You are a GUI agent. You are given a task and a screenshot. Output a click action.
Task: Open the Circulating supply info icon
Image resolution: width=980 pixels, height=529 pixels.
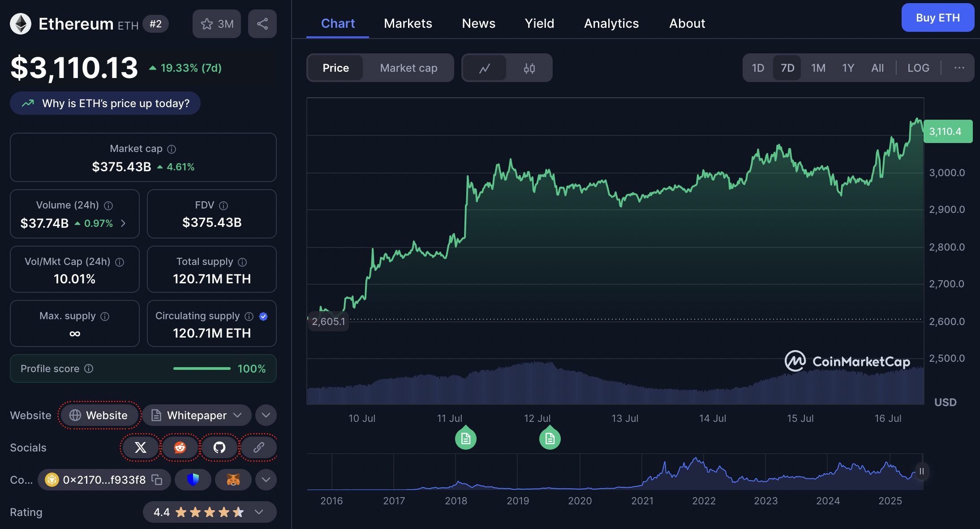coord(249,317)
